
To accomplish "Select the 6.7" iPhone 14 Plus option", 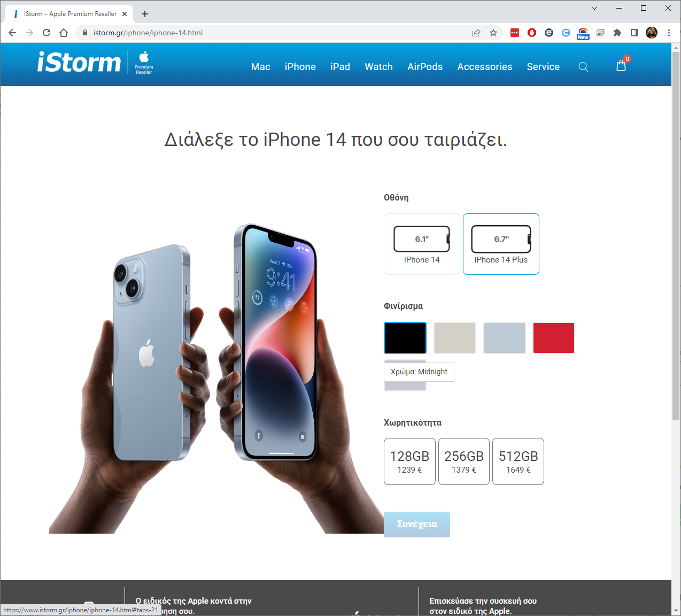I will point(501,244).
